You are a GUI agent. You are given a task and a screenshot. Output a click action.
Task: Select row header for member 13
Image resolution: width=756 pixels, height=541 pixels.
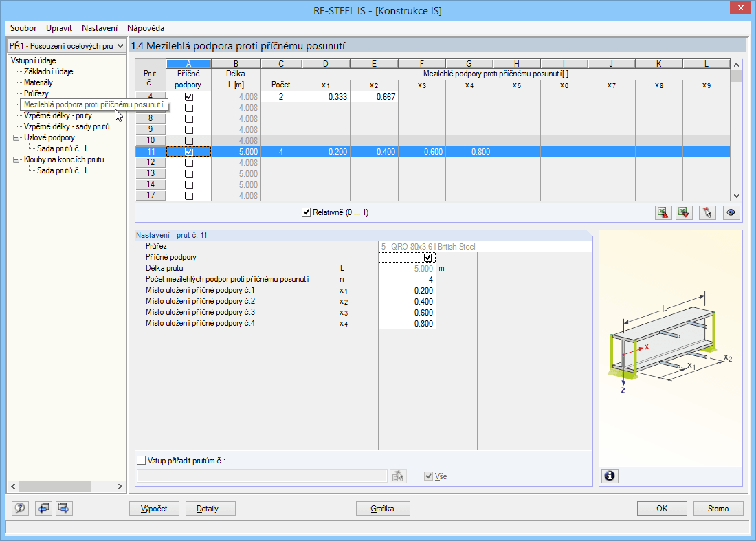pos(151,174)
